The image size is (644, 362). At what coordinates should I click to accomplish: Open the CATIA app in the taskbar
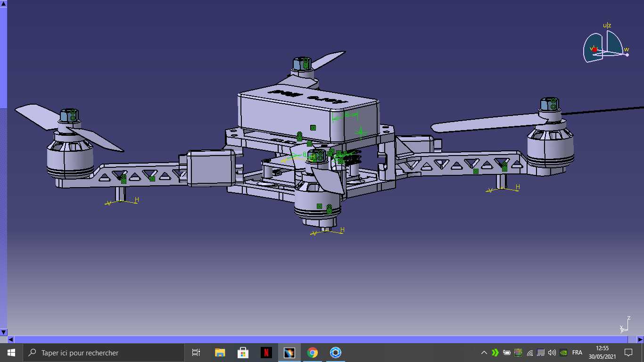[289, 353]
